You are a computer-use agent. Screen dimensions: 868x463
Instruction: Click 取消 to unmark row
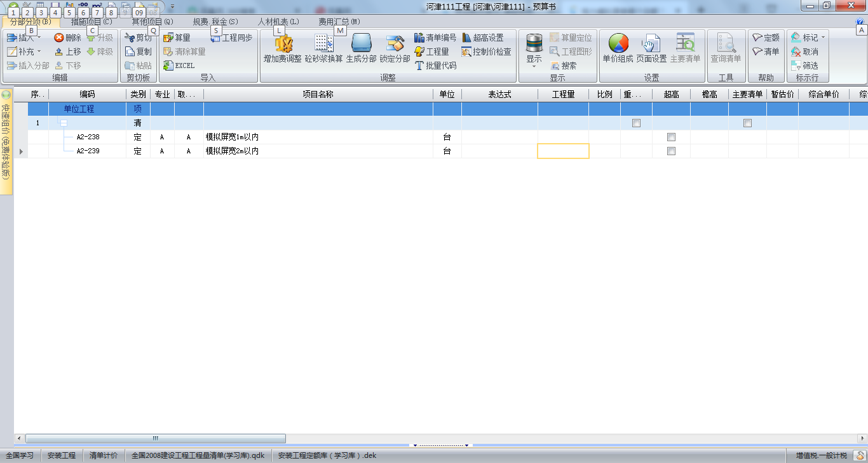coord(804,52)
